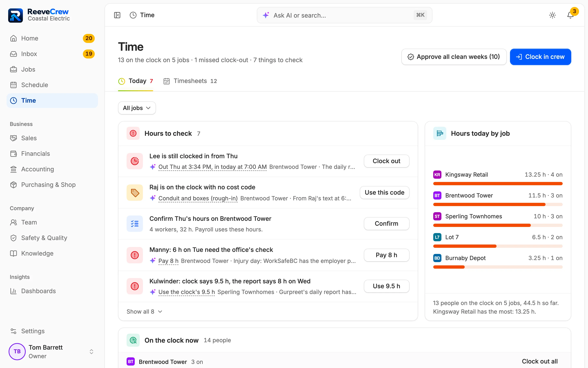Open Sales section

[x=52, y=138]
